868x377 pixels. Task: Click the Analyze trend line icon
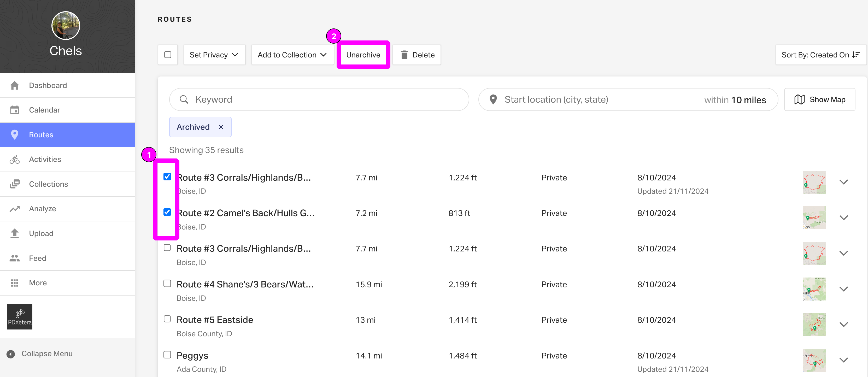14,209
